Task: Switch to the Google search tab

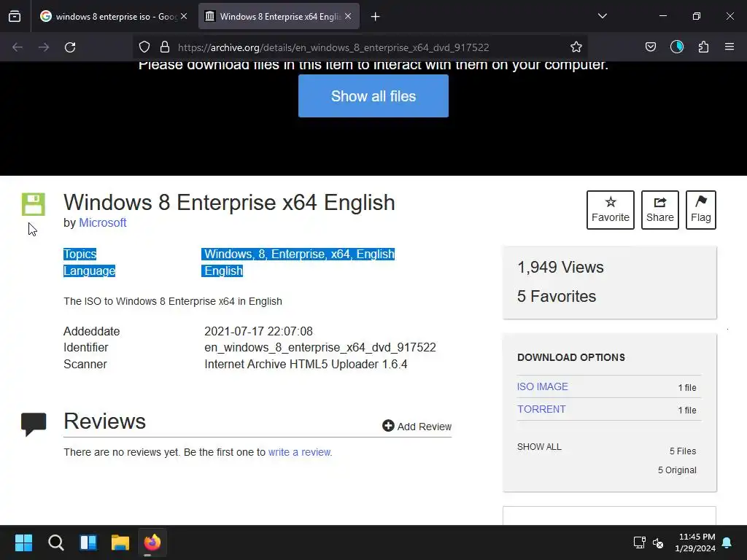Action: [114, 17]
